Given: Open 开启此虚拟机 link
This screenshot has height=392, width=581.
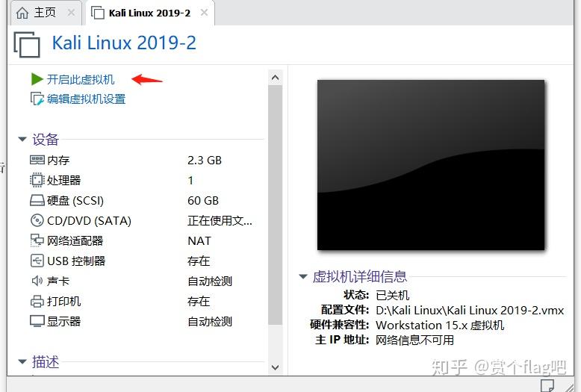Looking at the screenshot, I should tap(81, 79).
